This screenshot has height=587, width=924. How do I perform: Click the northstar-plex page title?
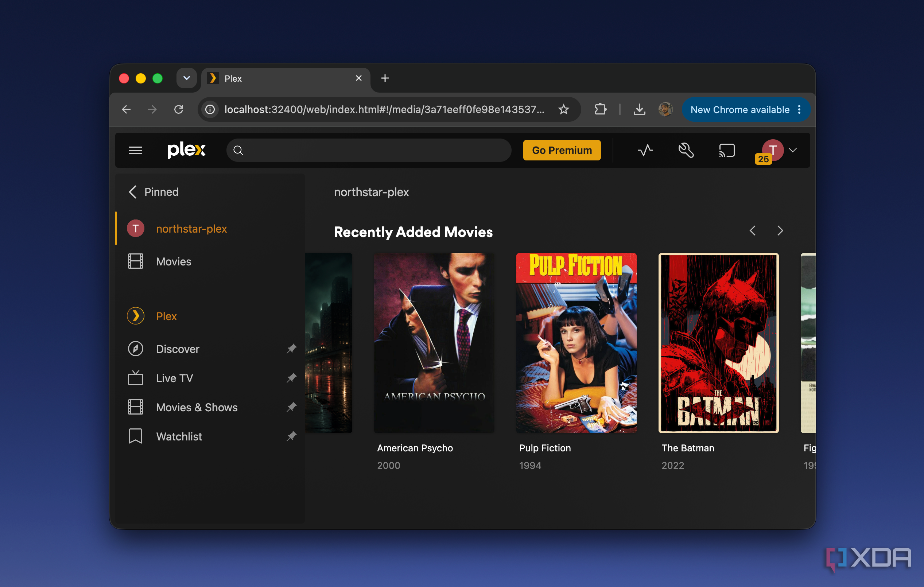point(372,192)
